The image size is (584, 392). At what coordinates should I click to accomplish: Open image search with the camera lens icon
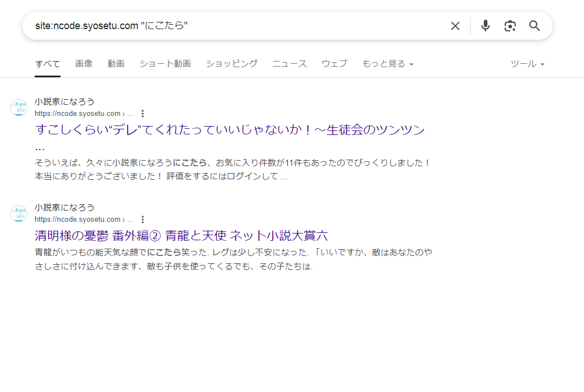510,26
